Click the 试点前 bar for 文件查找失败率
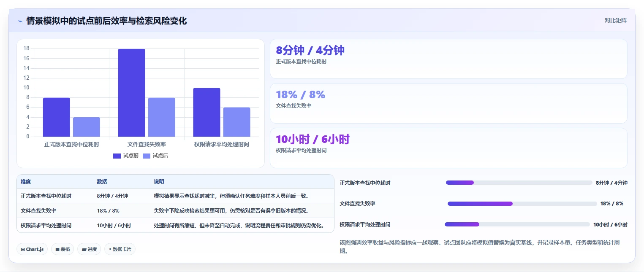This screenshot has width=644, height=272. pyautogui.click(x=131, y=93)
